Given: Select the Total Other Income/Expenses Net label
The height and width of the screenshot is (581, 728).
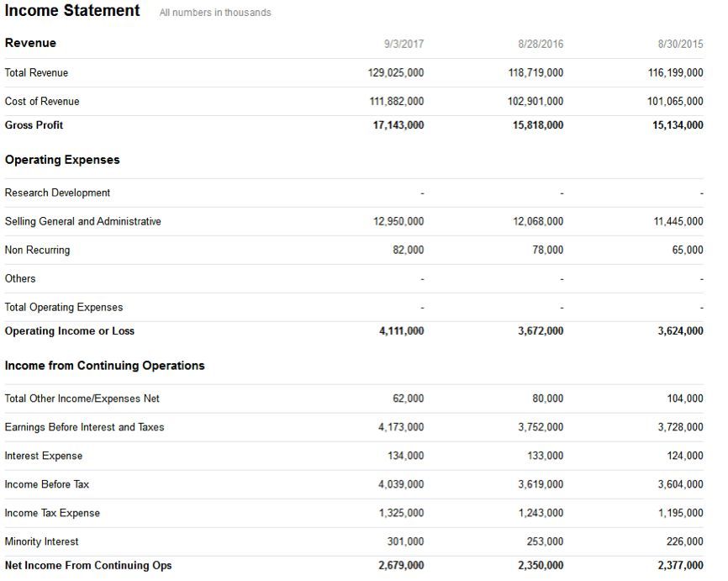Looking at the screenshot, I should [x=82, y=399].
